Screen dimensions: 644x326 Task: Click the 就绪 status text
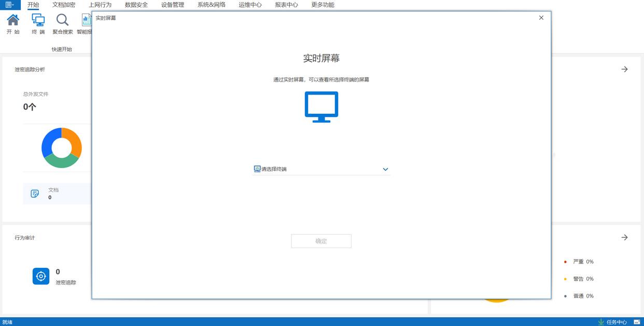(x=7, y=322)
